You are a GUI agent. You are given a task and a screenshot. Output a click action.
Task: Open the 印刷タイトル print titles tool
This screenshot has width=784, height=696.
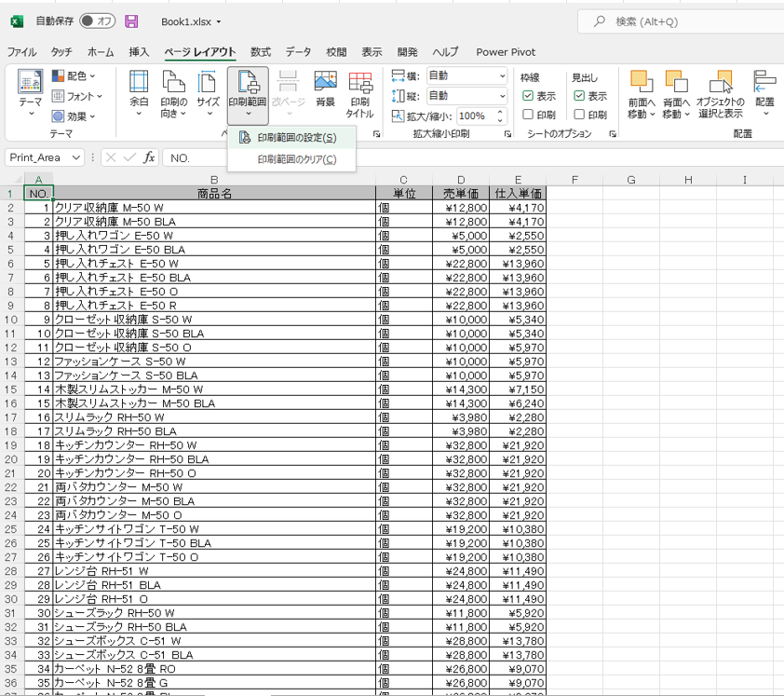tap(360, 94)
